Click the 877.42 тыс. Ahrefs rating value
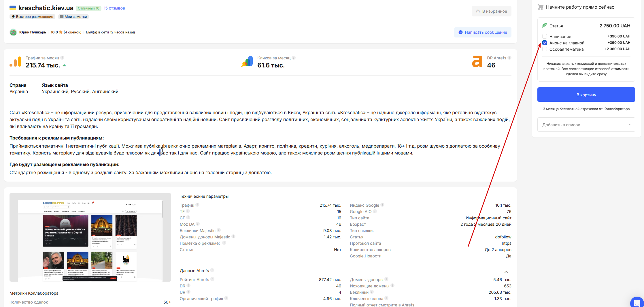644x307 pixels. coord(330,280)
